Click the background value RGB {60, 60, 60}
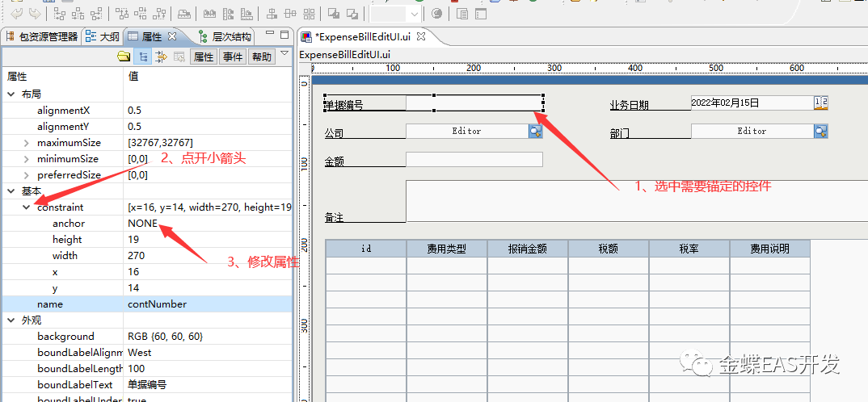Viewport: 868px width, 402px height. (166, 336)
